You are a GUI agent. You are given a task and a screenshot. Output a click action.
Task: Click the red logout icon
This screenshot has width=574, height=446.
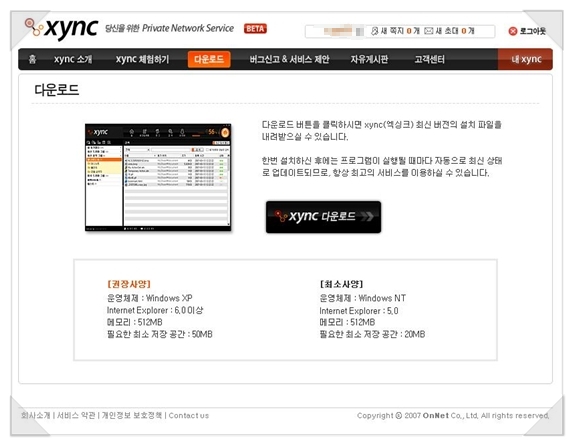513,31
